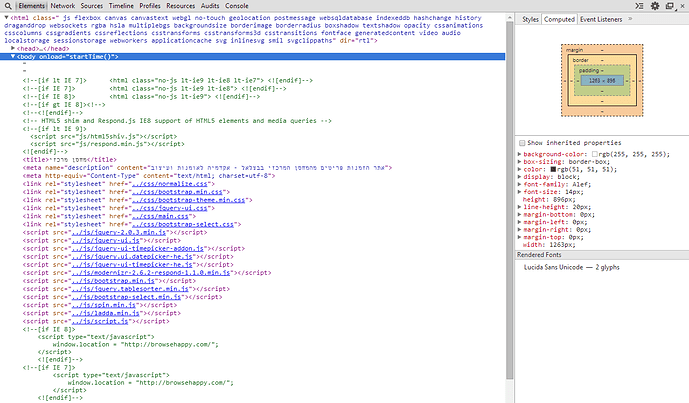Open the modernizr respond min.js link
Screen dimensions: 689x403
151,272
